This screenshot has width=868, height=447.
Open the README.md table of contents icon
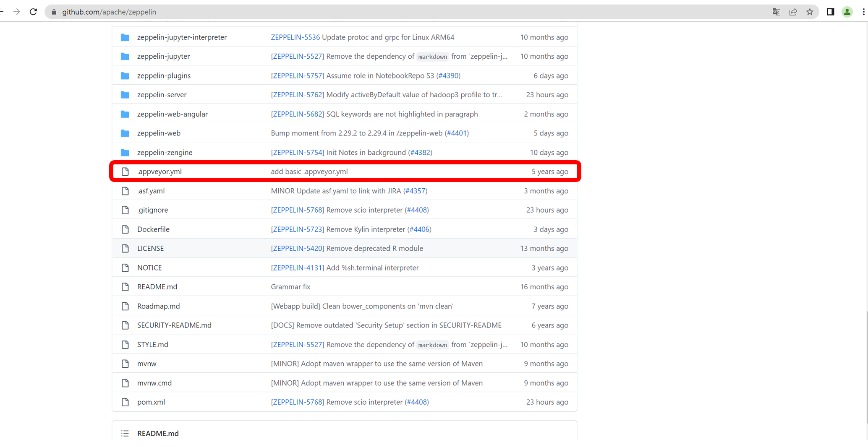click(125, 434)
